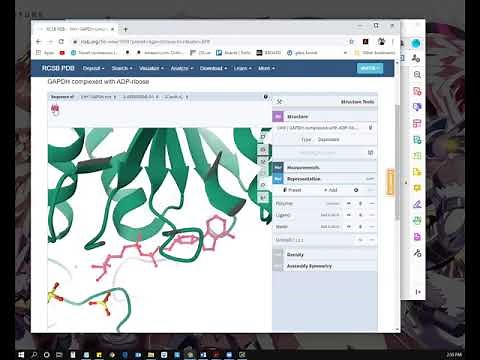Click the page vertical scrollbar

(x=397, y=162)
